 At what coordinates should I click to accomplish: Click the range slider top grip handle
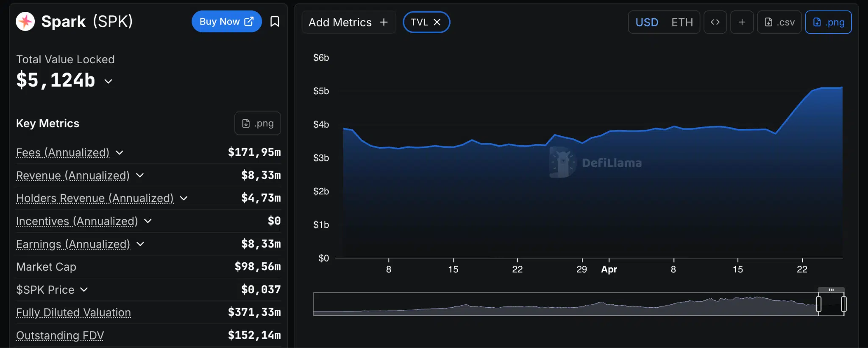(x=831, y=290)
